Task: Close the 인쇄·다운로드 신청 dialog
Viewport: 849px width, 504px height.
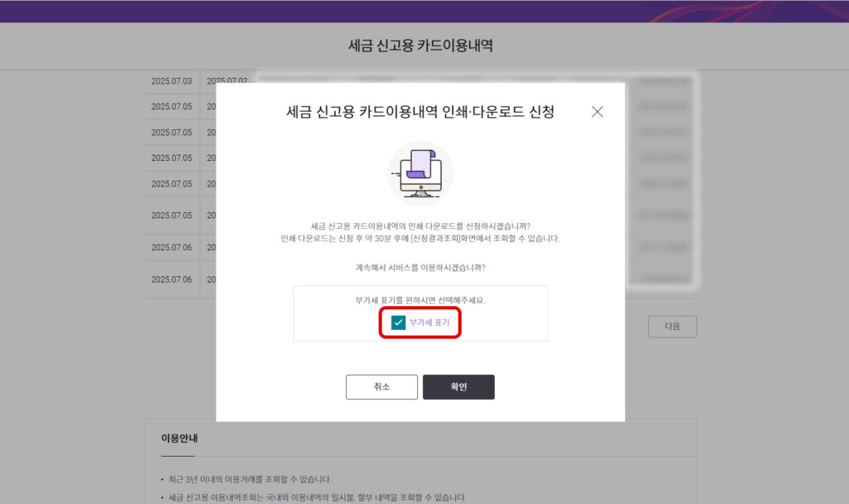Action: [597, 111]
